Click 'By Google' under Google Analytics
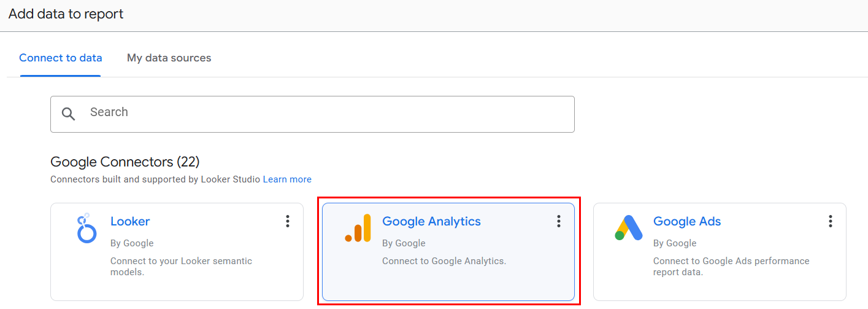Viewport: 868px width, 309px height. click(404, 243)
